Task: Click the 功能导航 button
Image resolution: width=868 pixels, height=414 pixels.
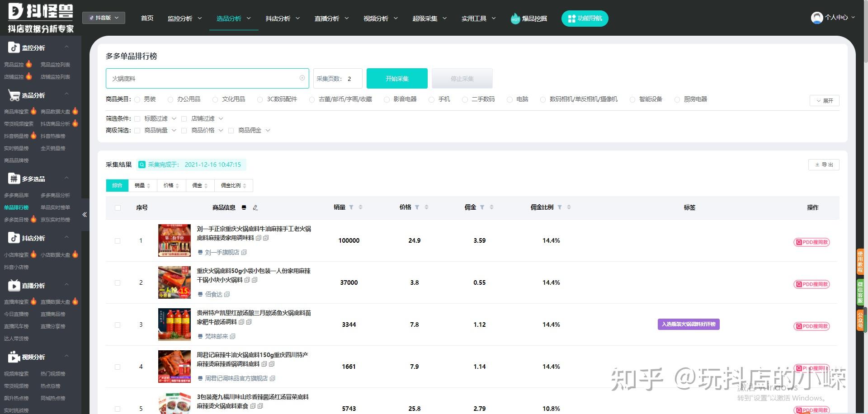Action: coord(585,18)
